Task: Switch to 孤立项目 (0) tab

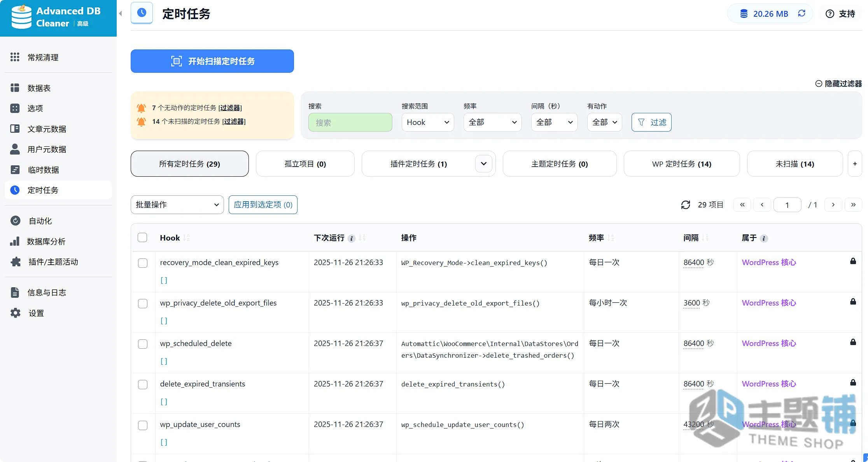Action: pos(305,164)
